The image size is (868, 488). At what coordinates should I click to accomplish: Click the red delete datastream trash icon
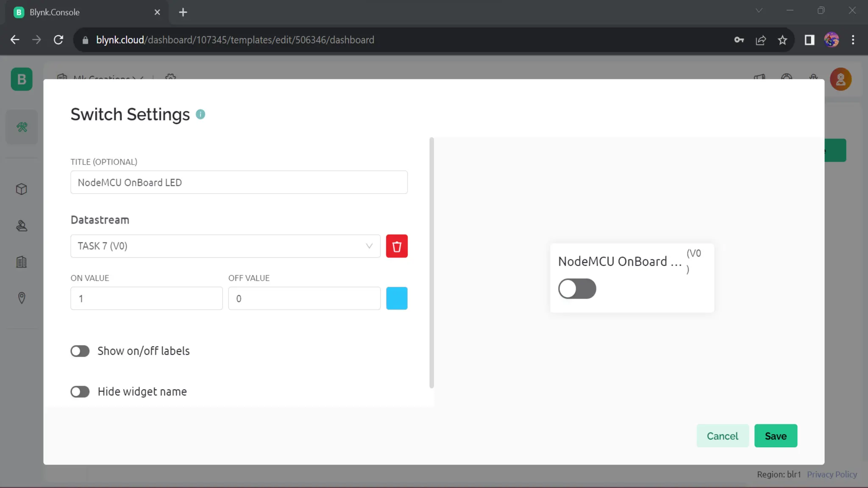click(397, 246)
